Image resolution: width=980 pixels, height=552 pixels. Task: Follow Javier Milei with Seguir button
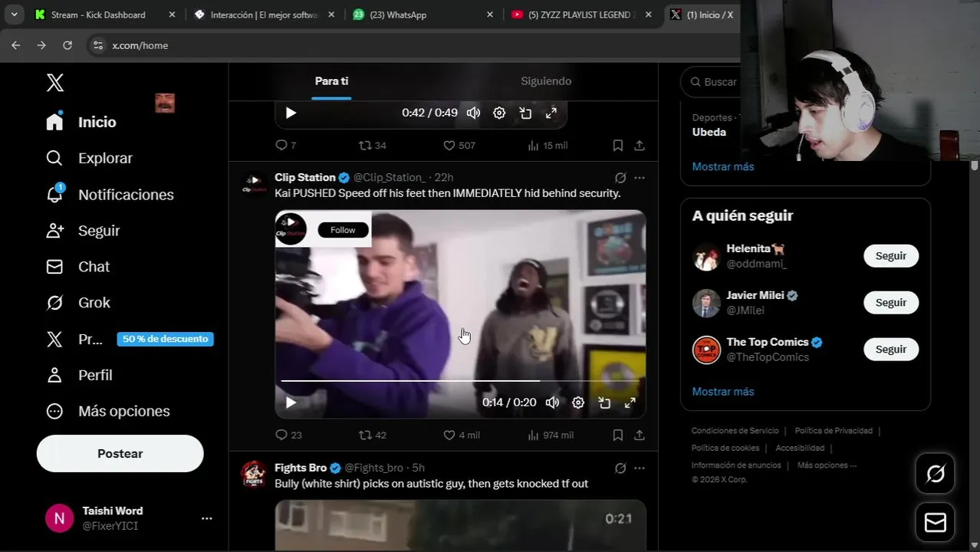[x=891, y=303]
